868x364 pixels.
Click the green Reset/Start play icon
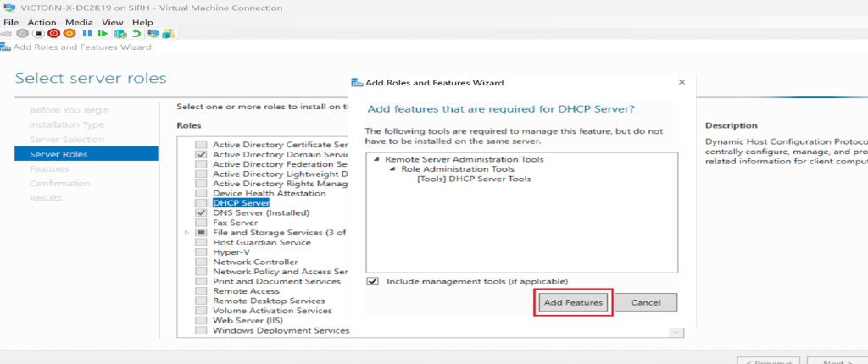(103, 34)
